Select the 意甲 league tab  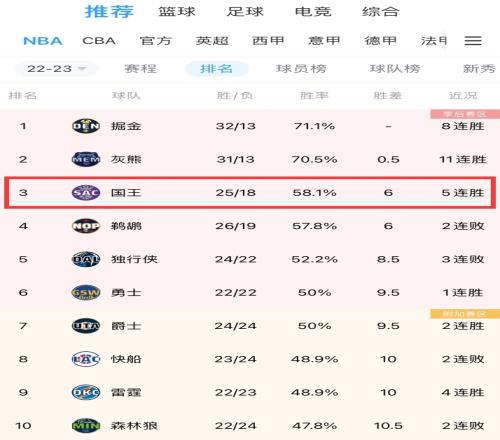coord(324,41)
